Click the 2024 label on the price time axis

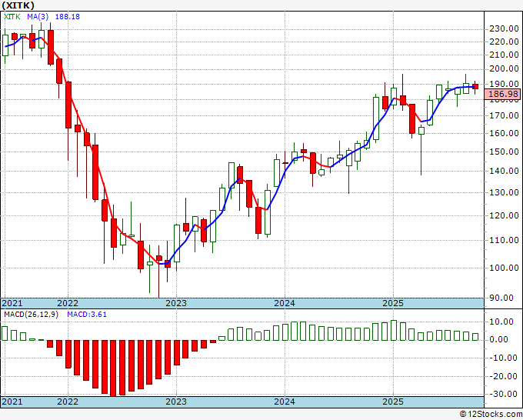(x=285, y=303)
